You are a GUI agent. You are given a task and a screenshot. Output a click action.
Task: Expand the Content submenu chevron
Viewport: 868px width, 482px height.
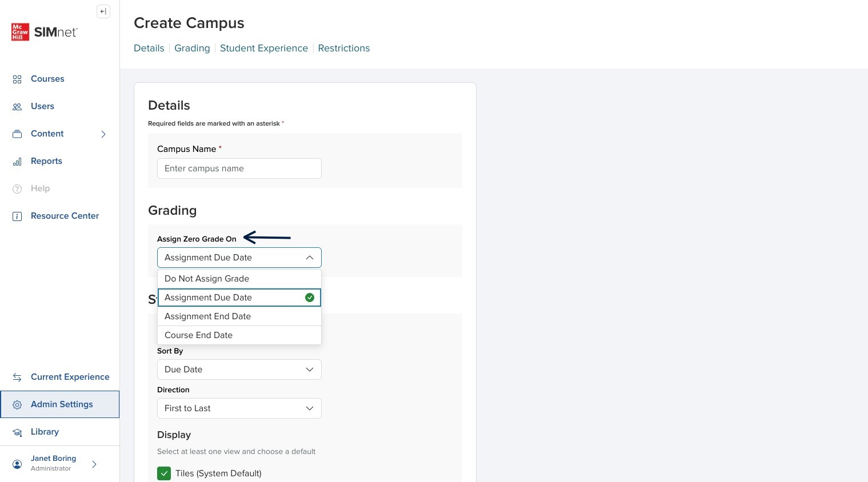coord(103,134)
